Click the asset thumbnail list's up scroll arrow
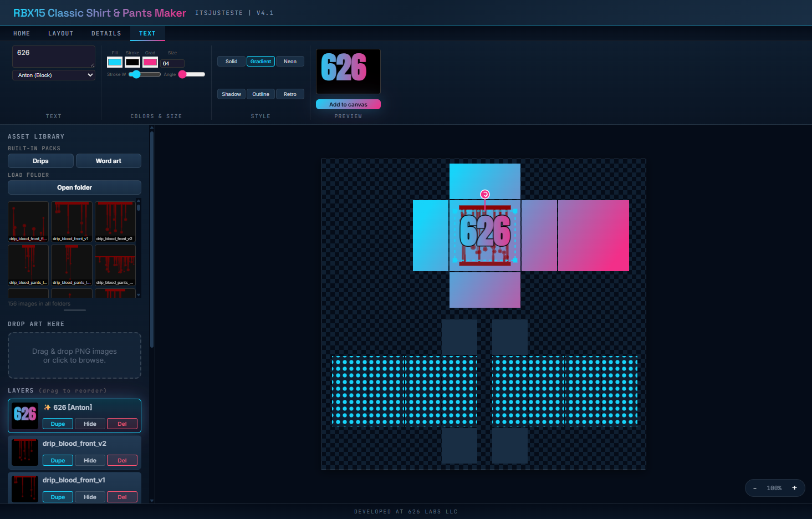Image resolution: width=812 pixels, height=519 pixels. [x=139, y=201]
